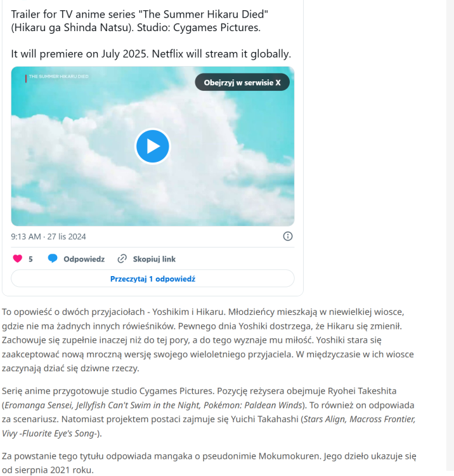Click the page scrollbar on the right edge
454x476 pixels.
[450, 235]
